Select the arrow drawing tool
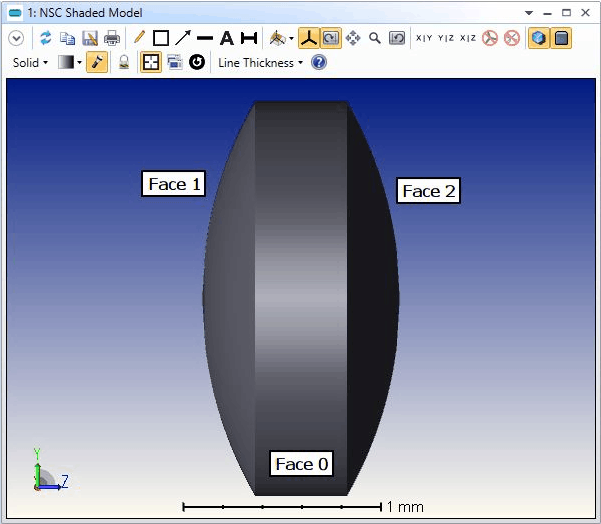 [x=183, y=38]
